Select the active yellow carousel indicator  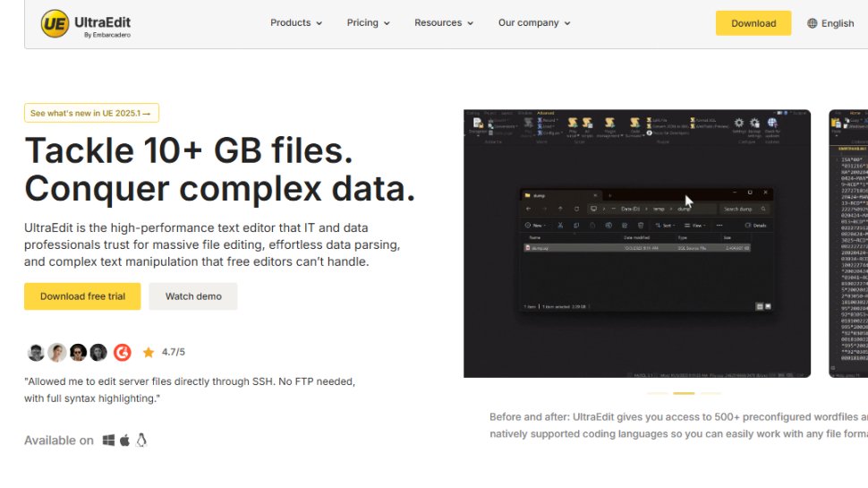[684, 393]
